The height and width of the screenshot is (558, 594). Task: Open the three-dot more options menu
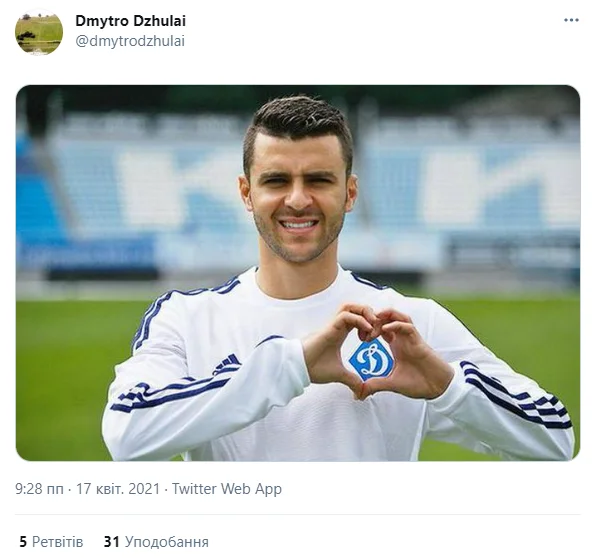click(x=571, y=20)
